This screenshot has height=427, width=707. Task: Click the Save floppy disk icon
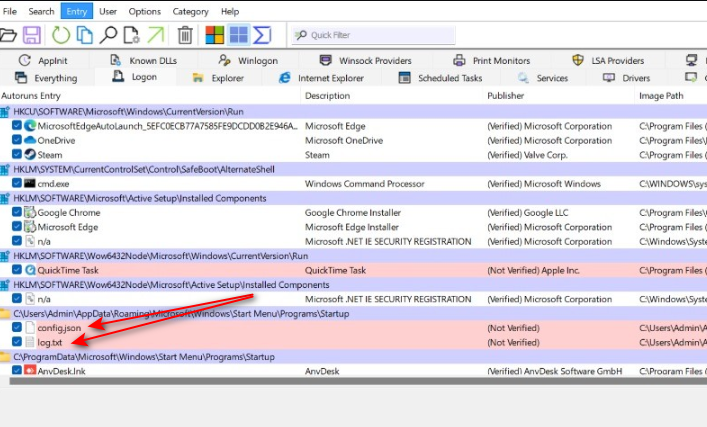pyautogui.click(x=32, y=35)
